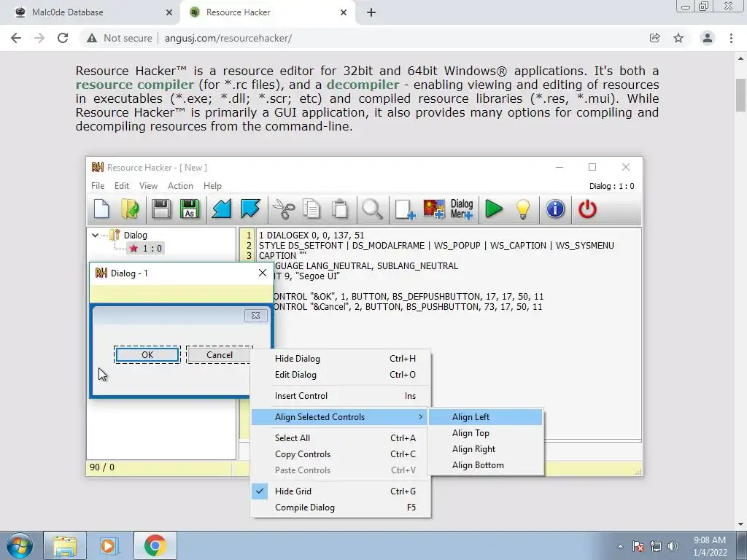Choose Copy Controls menu entry
Viewport: 747px width, 560px height.
341,454
